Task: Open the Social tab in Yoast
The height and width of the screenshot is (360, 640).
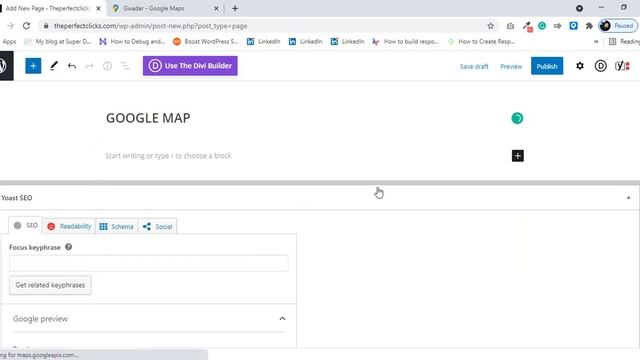Action: [x=158, y=227]
